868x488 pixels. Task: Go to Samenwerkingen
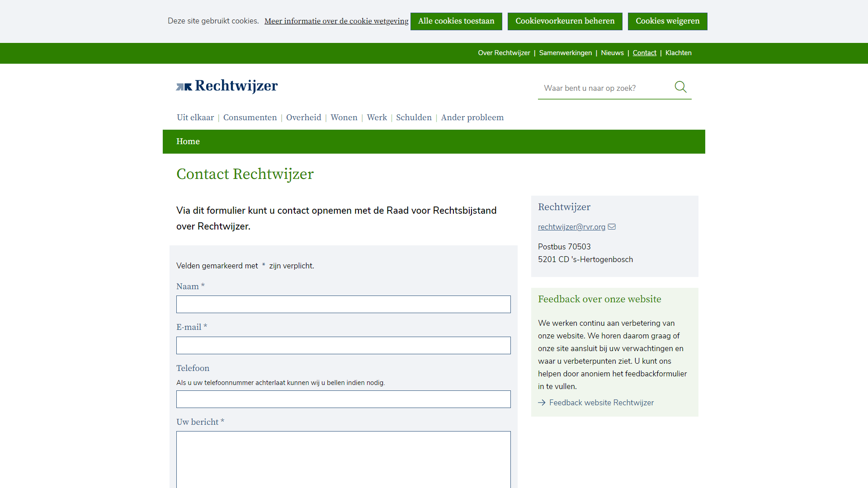pos(566,53)
